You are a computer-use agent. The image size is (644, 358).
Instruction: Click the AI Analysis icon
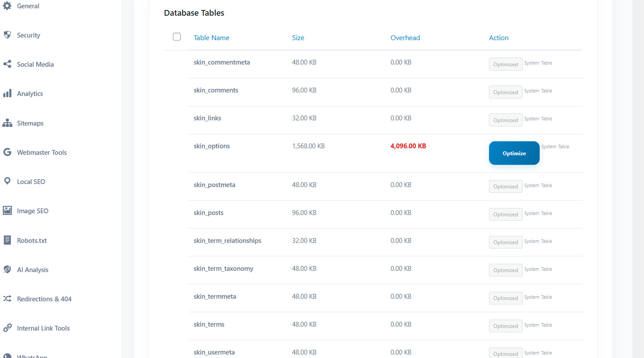click(x=7, y=269)
